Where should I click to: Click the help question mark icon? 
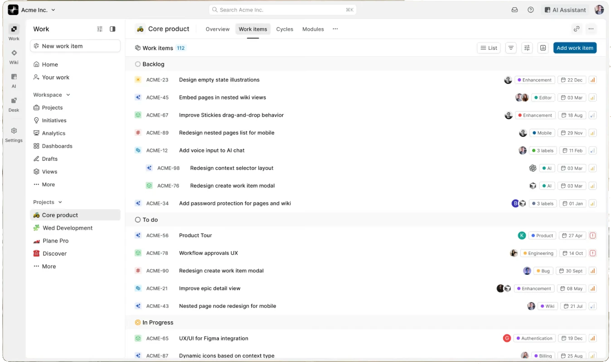(531, 10)
